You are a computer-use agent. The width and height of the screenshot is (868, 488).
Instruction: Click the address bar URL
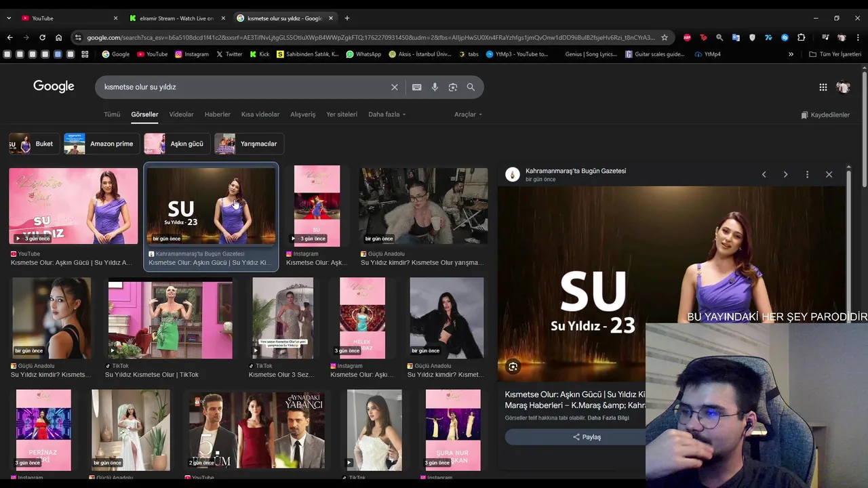(x=370, y=37)
